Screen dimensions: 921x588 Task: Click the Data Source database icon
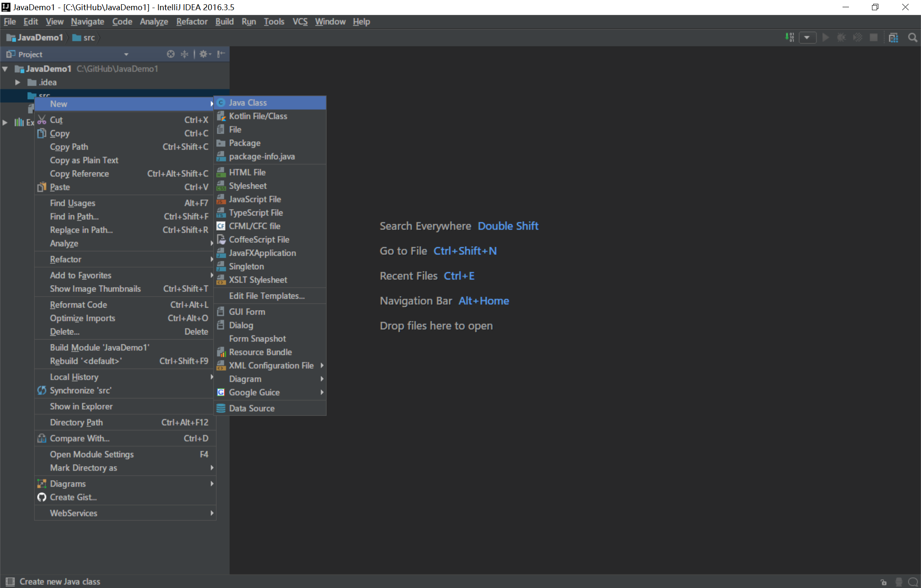pos(221,408)
